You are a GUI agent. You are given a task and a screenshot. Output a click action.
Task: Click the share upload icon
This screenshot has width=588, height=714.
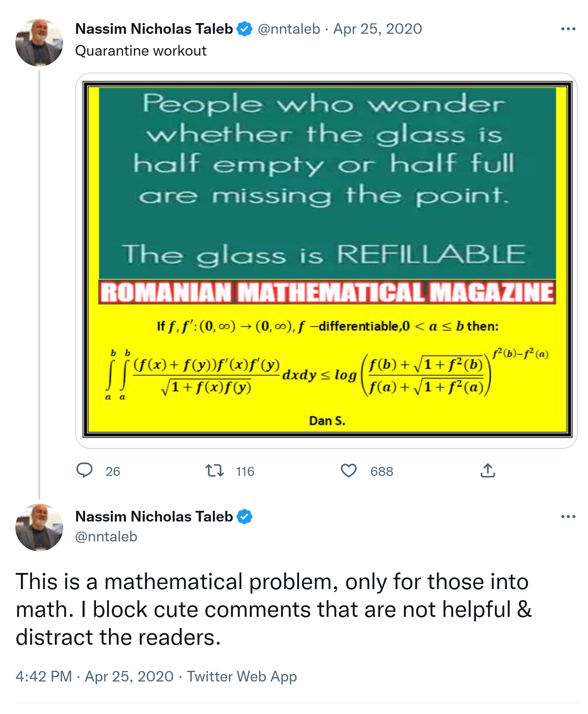click(x=488, y=471)
